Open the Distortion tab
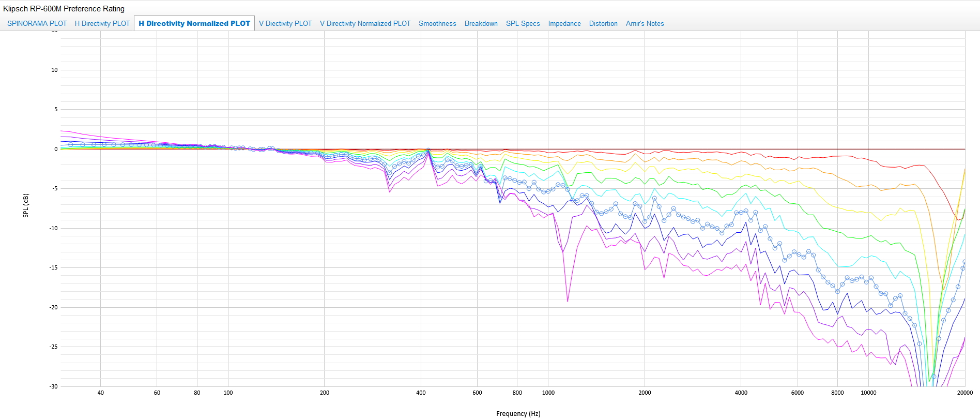Screen dimensions: 980x419 603,23
